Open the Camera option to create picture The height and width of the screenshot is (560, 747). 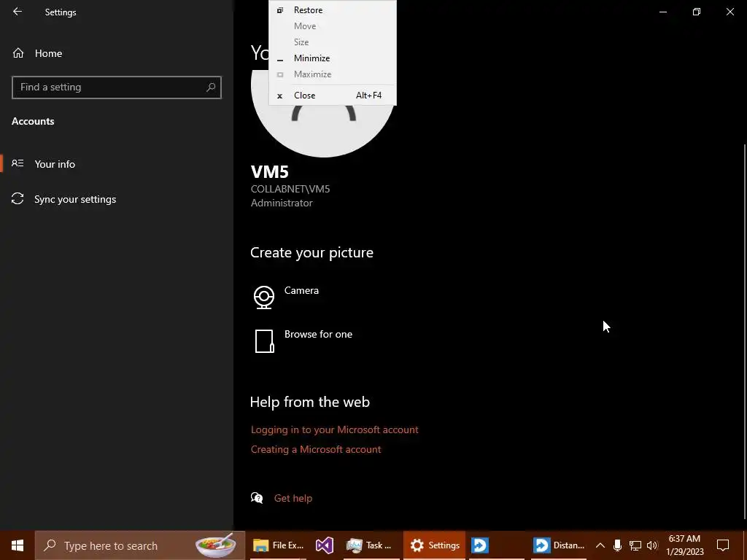pyautogui.click(x=301, y=290)
